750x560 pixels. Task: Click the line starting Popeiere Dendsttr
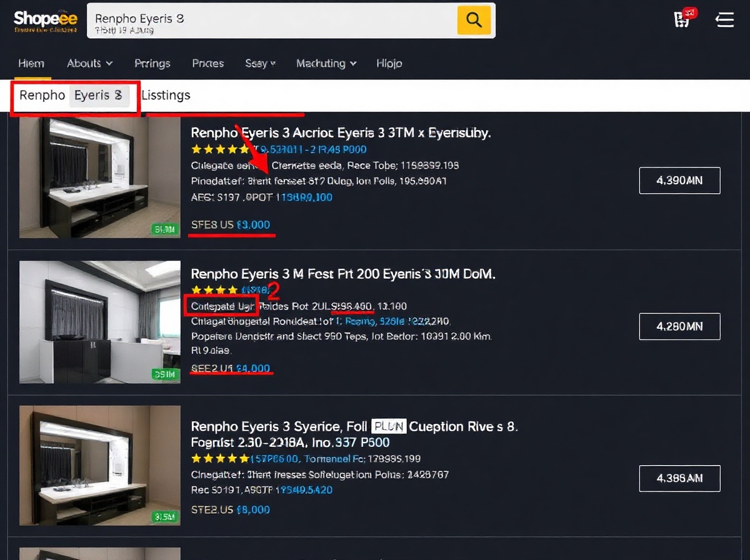pyautogui.click(x=341, y=336)
